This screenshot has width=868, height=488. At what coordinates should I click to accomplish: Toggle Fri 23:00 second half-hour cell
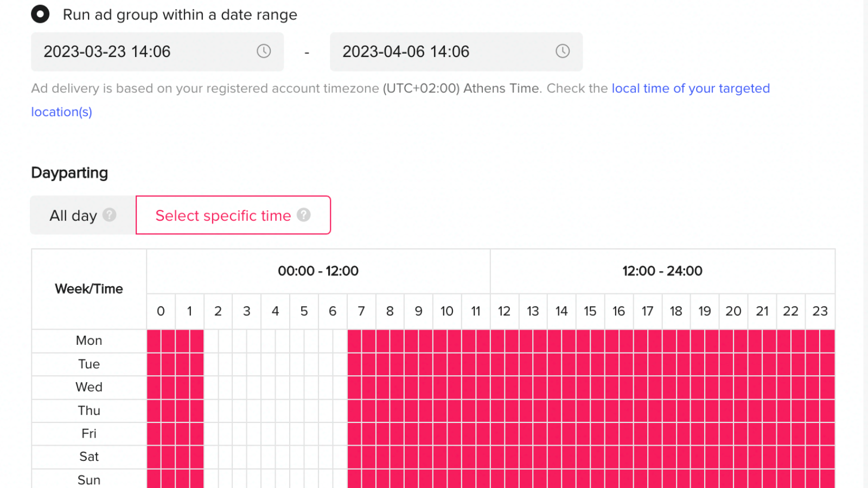[827, 434]
